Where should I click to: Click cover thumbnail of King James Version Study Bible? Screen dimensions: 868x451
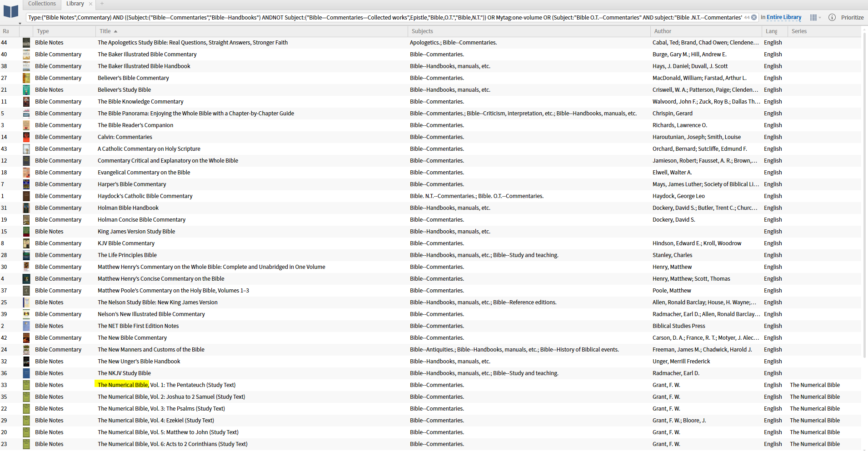(26, 232)
